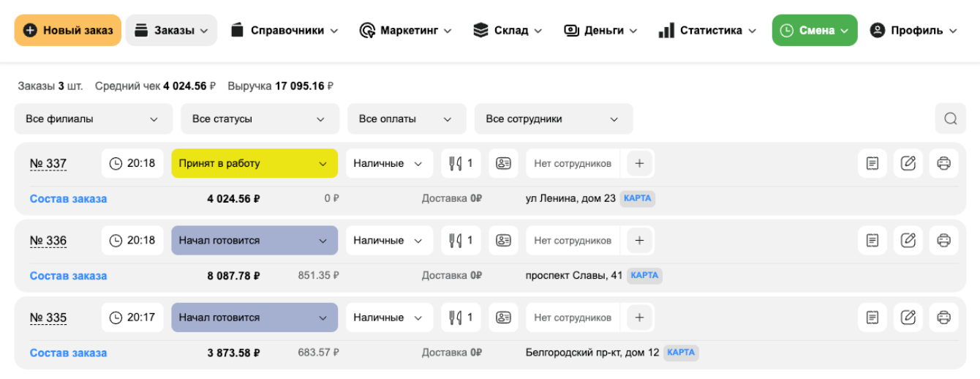Change Начал готовится status of order № 335
Viewport: 980px width, 379px height.
pyautogui.click(x=255, y=318)
